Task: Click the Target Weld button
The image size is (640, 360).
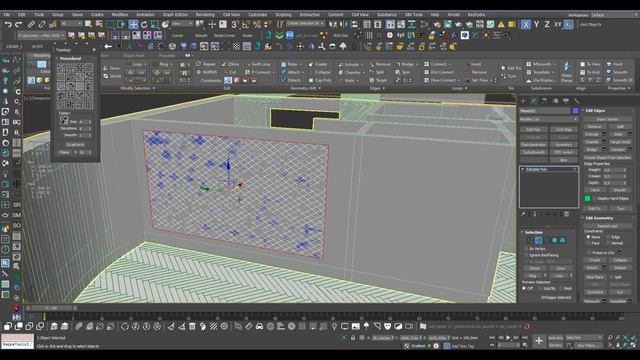Action: click(620, 142)
